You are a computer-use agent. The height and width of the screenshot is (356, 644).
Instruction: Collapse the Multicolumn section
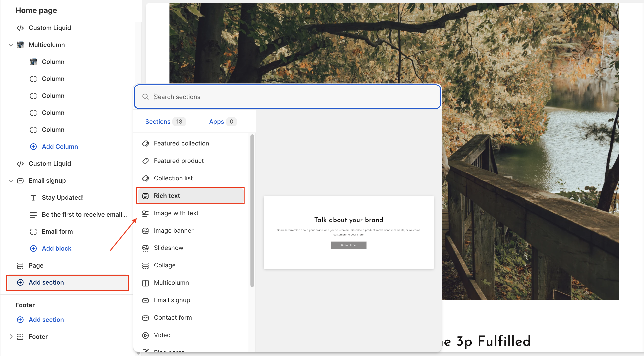coord(11,45)
